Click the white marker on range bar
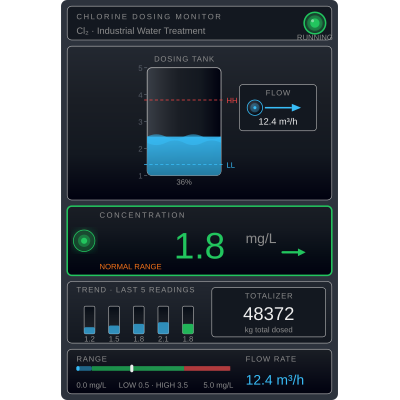400x400 pixels. [132, 368]
